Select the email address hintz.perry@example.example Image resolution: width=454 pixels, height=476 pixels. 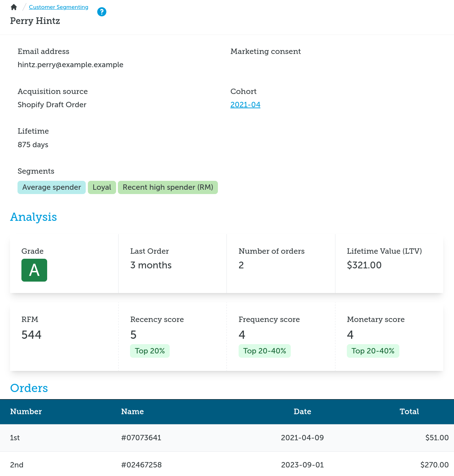point(70,65)
